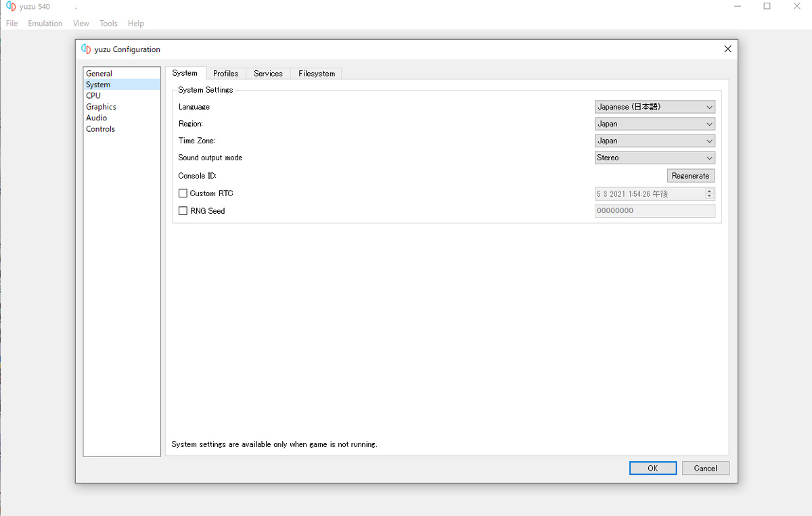The height and width of the screenshot is (516, 812).
Task: Select CPU in the settings list
Action: (x=122, y=95)
